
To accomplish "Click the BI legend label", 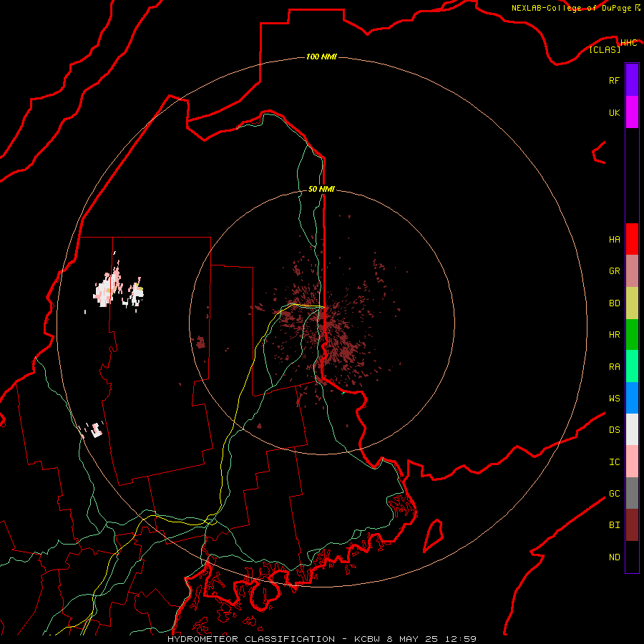I will (614, 525).
